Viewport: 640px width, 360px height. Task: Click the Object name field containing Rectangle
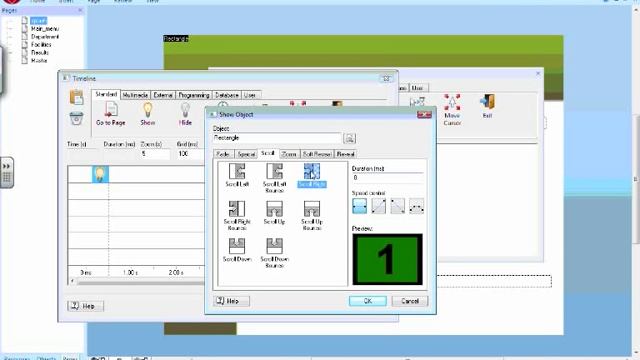(x=277, y=138)
